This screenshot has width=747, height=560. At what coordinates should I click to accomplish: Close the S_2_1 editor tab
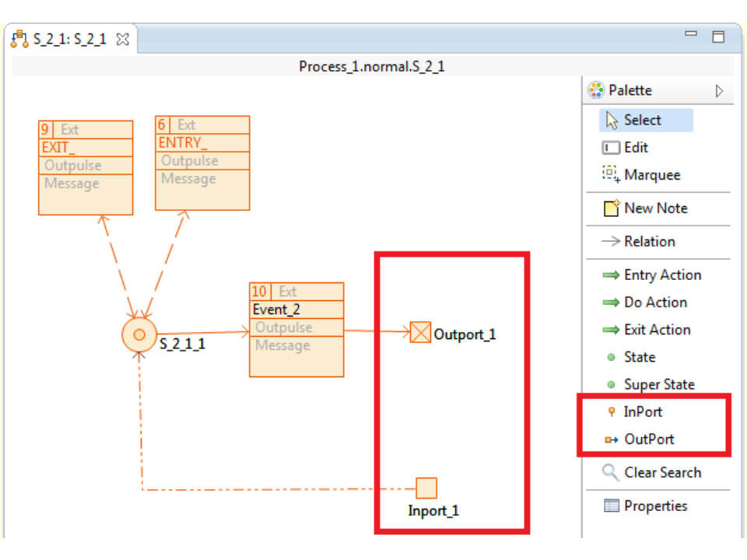coord(122,39)
